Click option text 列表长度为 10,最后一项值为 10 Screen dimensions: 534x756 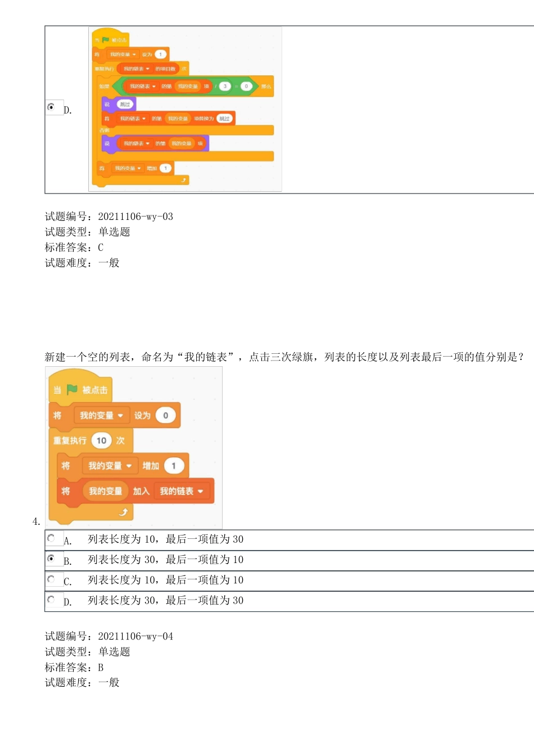(x=166, y=579)
